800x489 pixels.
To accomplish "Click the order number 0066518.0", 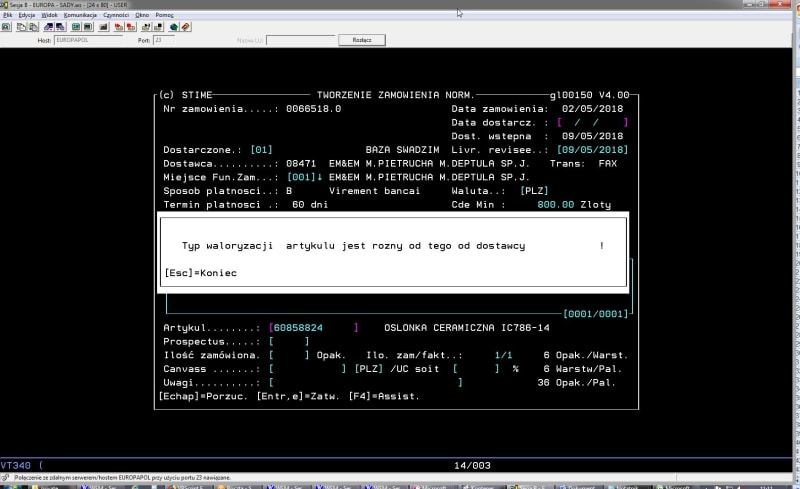I will pyautogui.click(x=313, y=109).
